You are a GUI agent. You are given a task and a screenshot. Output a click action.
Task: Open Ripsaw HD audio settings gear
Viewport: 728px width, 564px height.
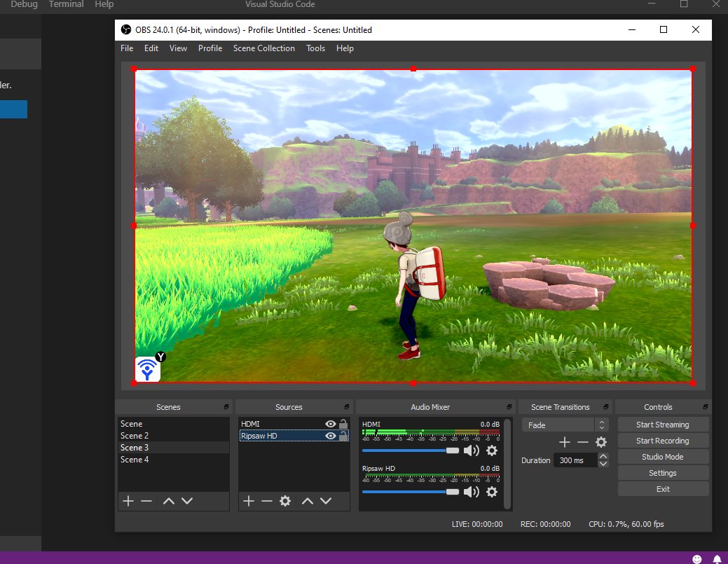tap(492, 492)
